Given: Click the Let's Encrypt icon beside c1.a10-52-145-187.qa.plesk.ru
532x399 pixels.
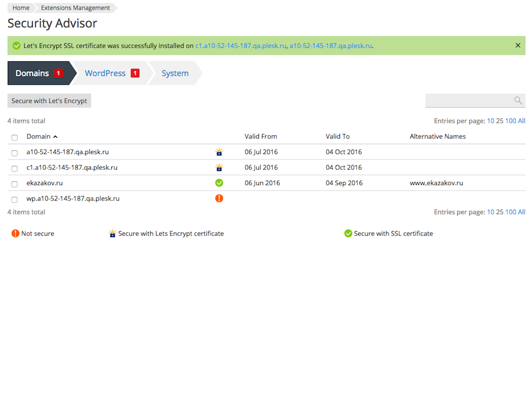Looking at the screenshot, I should 219,167.
